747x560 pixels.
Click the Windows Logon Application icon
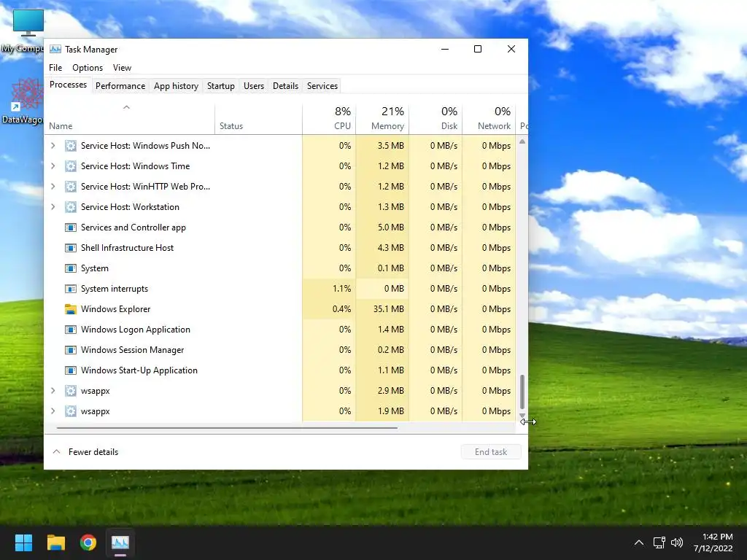[x=71, y=330]
